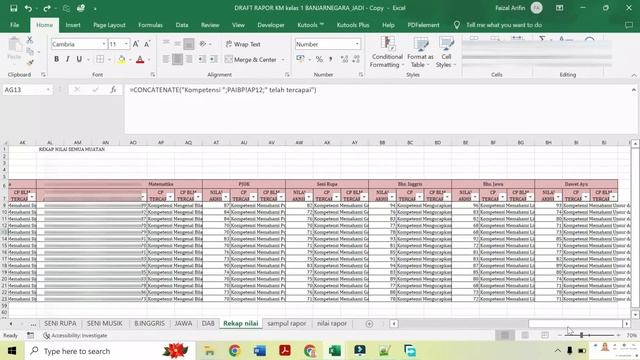This screenshot has width=640, height=360.
Task: Click the Insert Function fx icon
Action: click(x=113, y=90)
